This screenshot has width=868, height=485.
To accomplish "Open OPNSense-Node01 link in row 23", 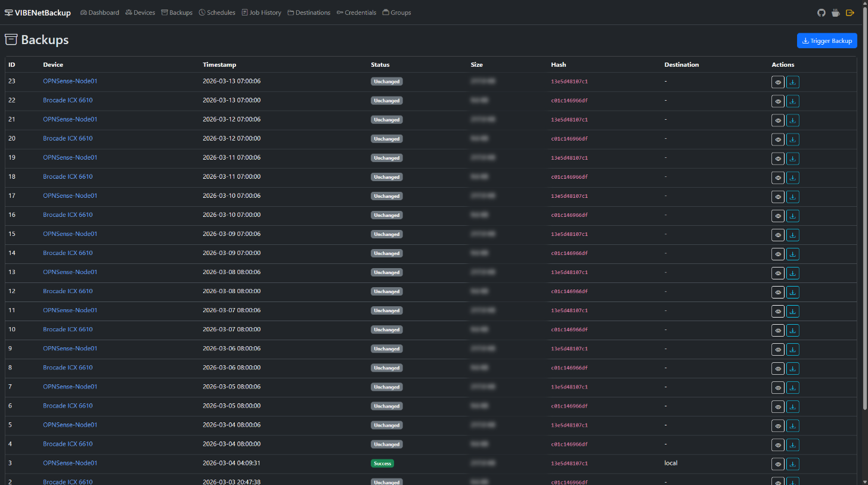I will 70,81.
